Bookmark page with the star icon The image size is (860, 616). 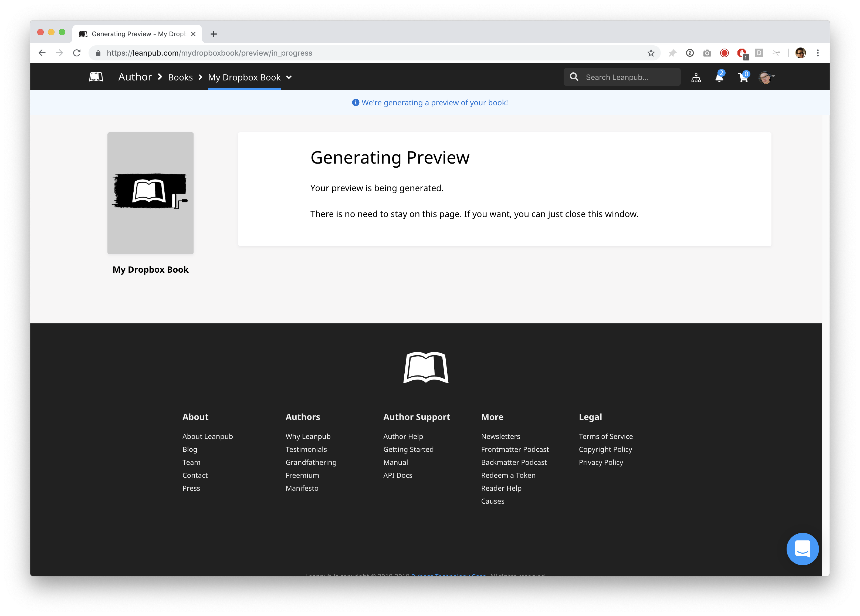click(x=651, y=53)
